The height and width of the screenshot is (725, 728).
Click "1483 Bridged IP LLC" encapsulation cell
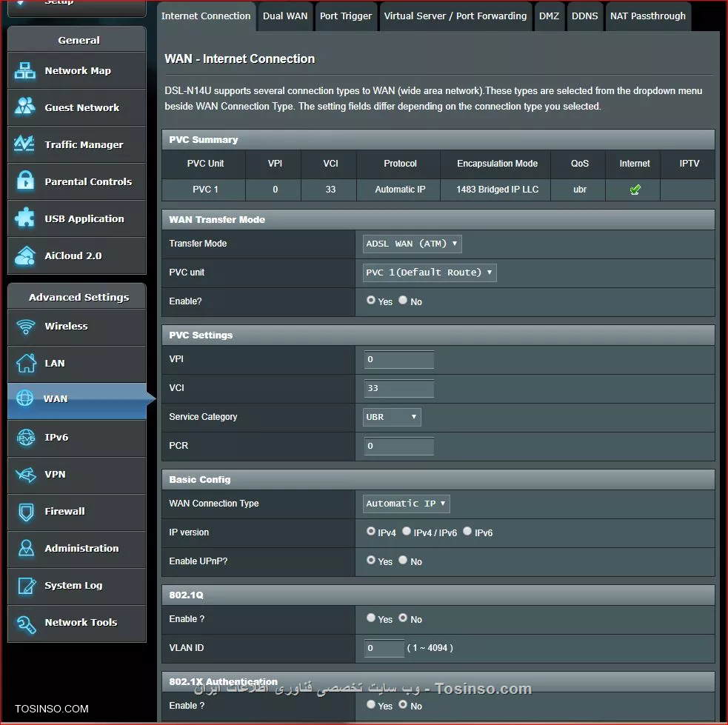[496, 190]
